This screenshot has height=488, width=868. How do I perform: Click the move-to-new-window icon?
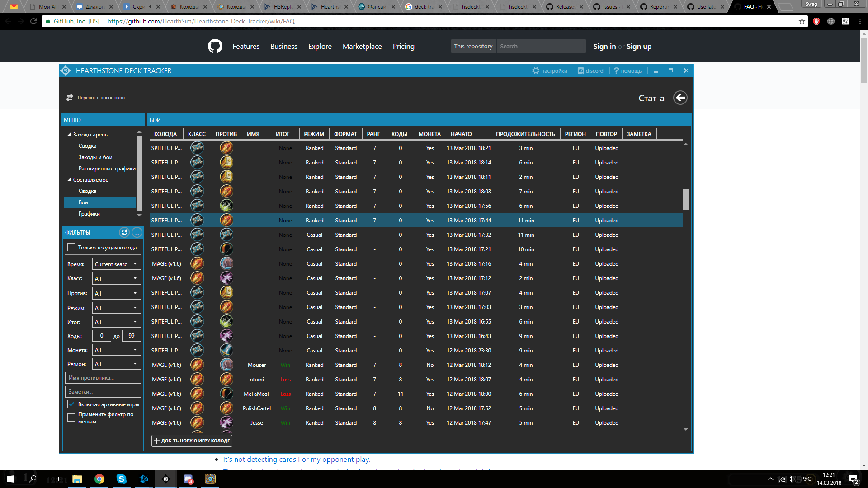click(x=70, y=98)
